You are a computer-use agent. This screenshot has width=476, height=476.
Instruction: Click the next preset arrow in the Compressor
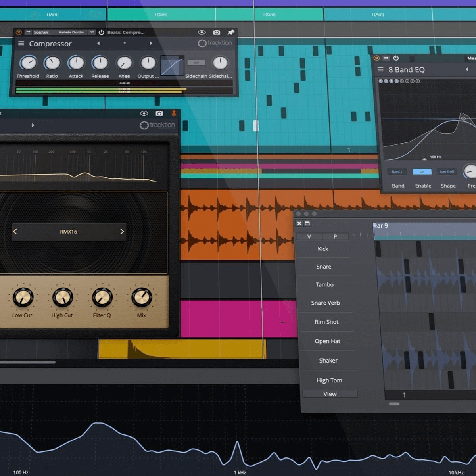click(x=151, y=44)
